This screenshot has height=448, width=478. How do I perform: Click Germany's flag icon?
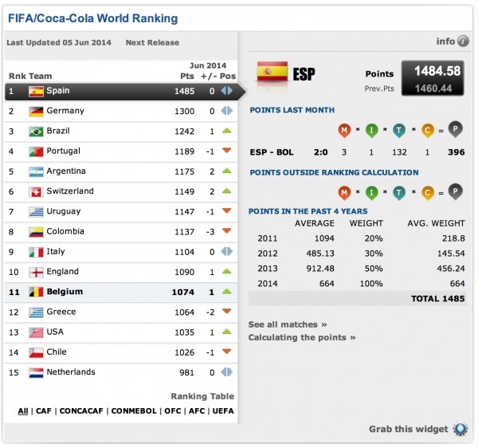(x=36, y=112)
